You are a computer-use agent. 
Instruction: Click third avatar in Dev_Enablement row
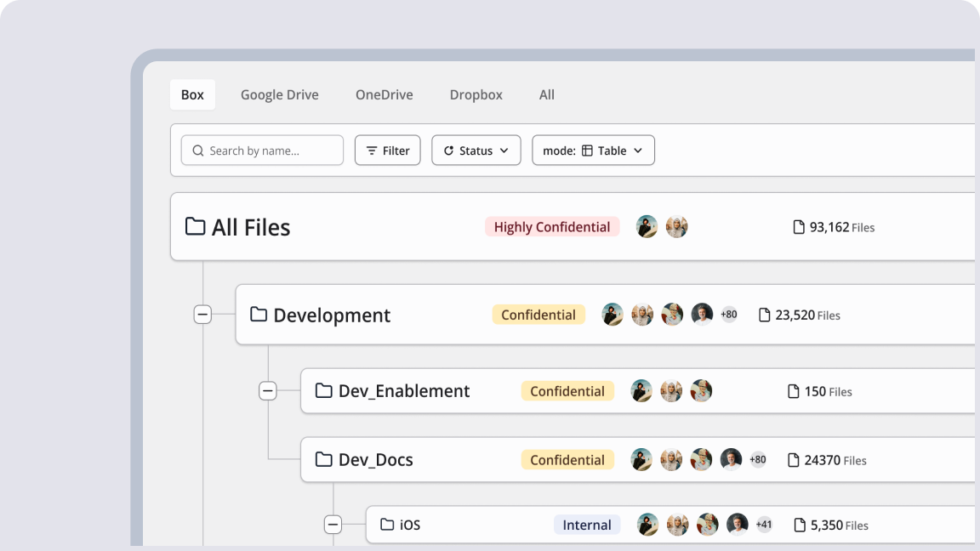coord(701,391)
